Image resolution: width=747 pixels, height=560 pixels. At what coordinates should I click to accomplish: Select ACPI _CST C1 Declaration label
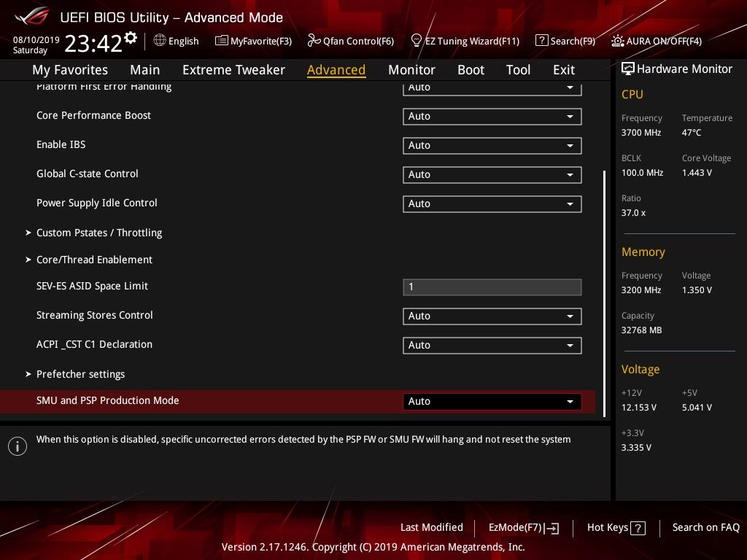click(x=94, y=344)
